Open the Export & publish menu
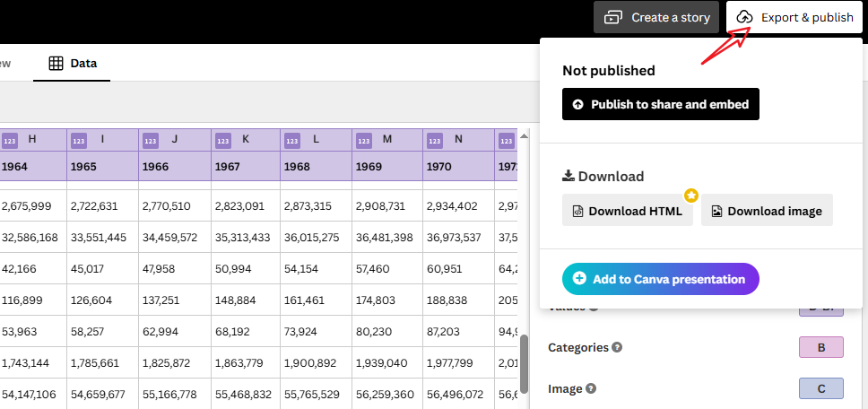This screenshot has width=868, height=409. point(794,17)
